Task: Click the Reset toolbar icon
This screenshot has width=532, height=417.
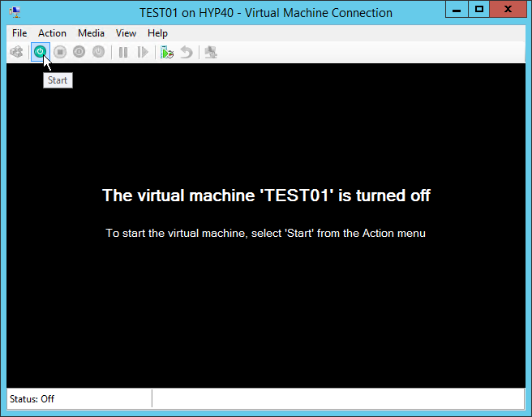Action: pyautogui.click(x=143, y=52)
